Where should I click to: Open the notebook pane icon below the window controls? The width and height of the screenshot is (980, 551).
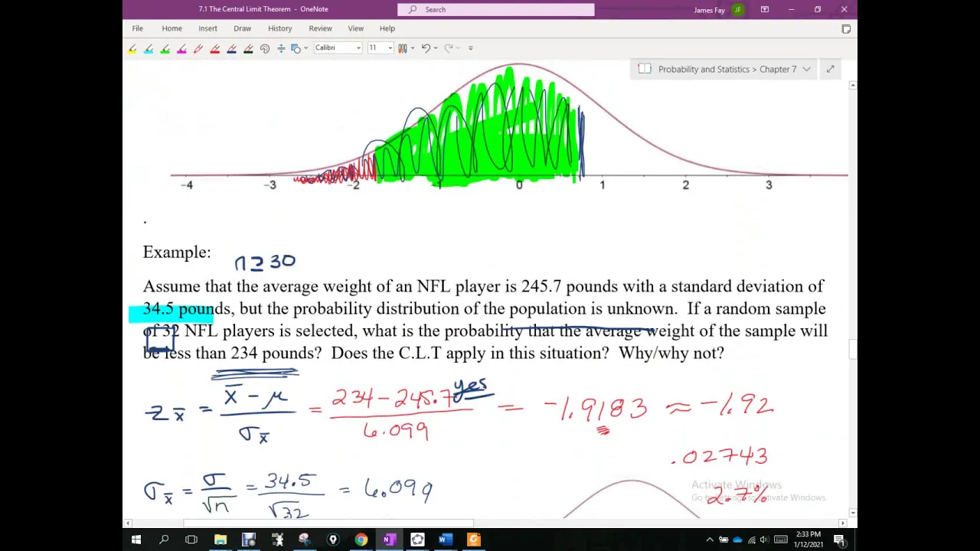click(846, 29)
